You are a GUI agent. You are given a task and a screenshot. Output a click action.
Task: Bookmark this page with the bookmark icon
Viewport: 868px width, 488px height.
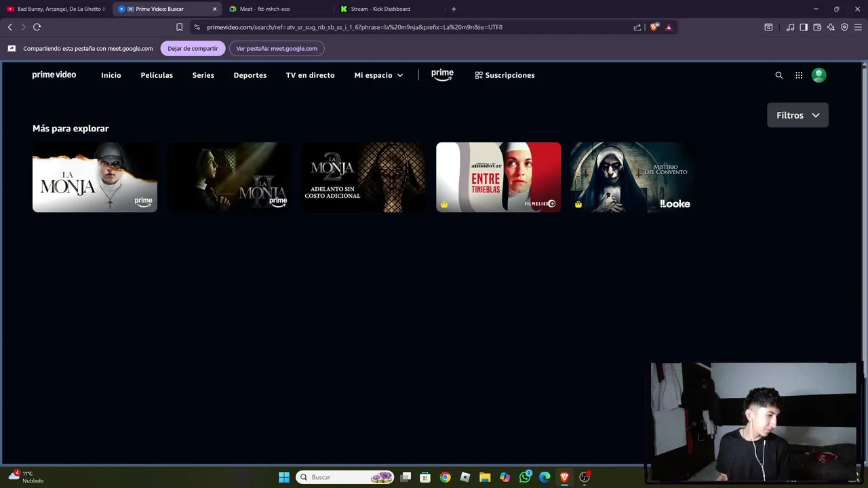(179, 27)
